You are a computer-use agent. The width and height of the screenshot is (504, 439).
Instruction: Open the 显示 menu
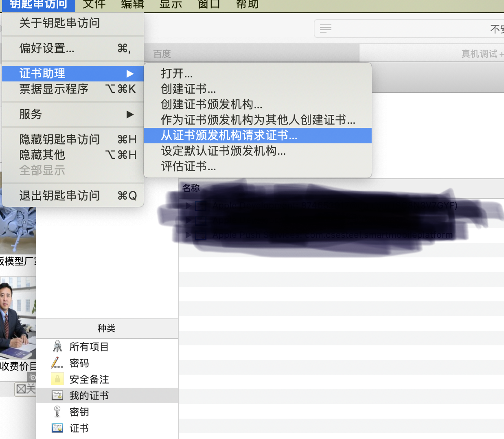[x=171, y=5]
